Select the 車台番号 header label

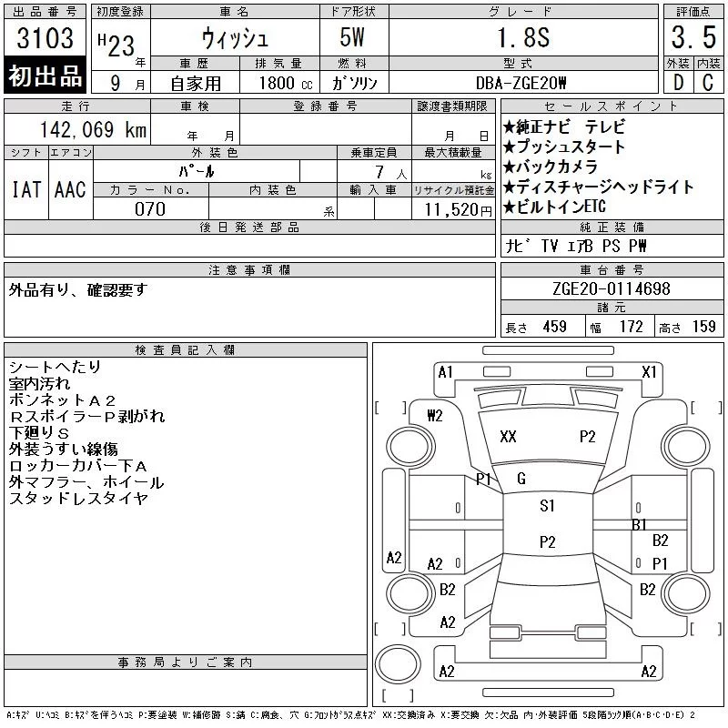click(x=612, y=269)
